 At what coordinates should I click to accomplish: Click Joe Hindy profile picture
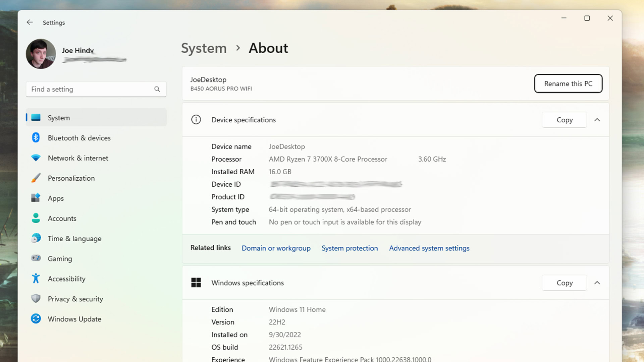pos(41,54)
